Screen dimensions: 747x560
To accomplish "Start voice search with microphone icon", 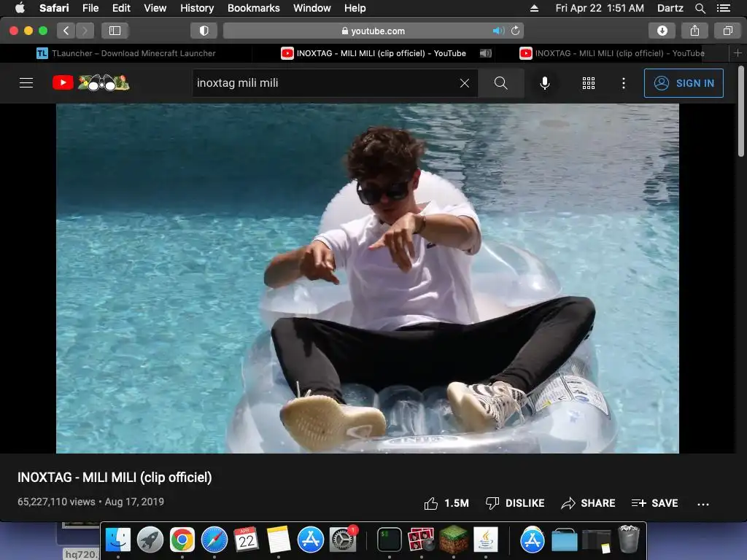I will click(544, 83).
